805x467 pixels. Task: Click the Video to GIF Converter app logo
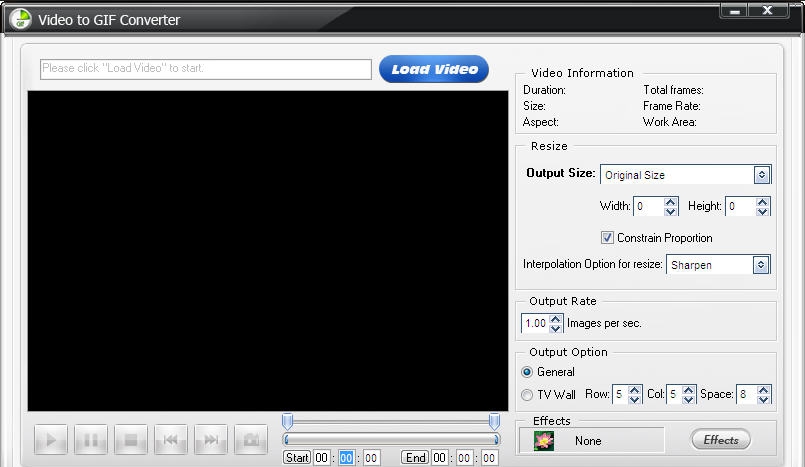coord(21,20)
